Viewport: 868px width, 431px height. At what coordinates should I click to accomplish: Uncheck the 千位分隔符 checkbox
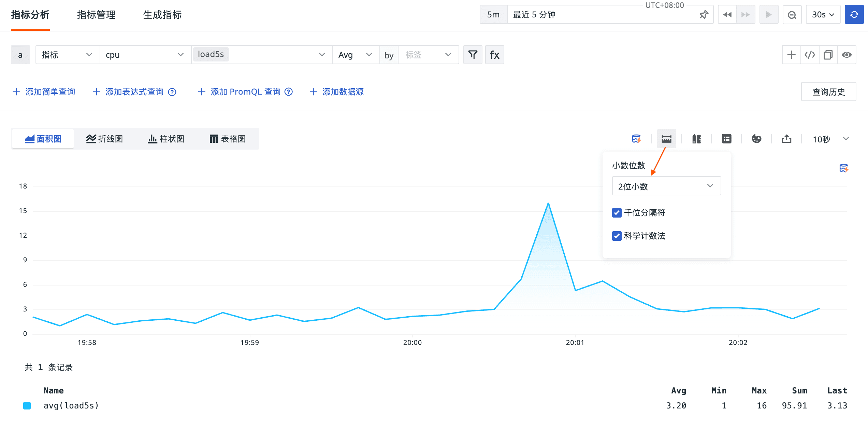(617, 213)
